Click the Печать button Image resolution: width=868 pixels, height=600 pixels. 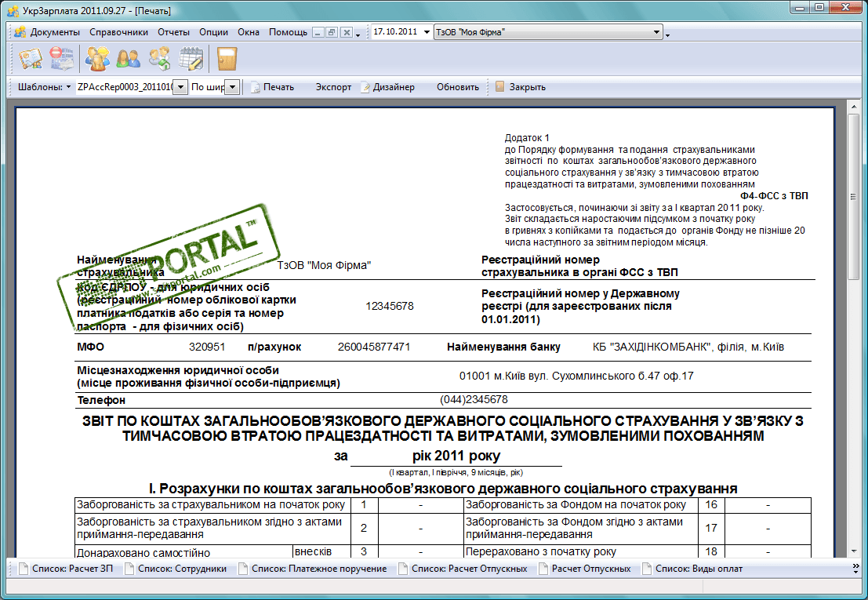pyautogui.click(x=278, y=87)
